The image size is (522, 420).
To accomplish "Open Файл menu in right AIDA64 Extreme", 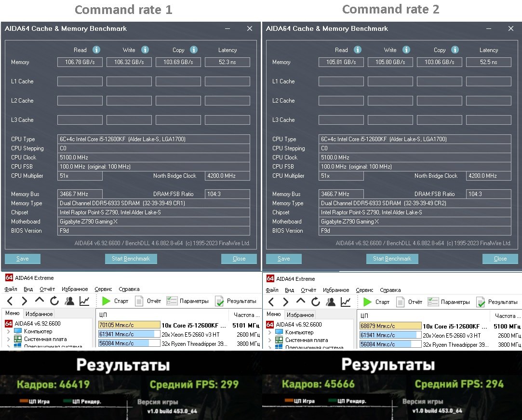I will tap(272, 290).
